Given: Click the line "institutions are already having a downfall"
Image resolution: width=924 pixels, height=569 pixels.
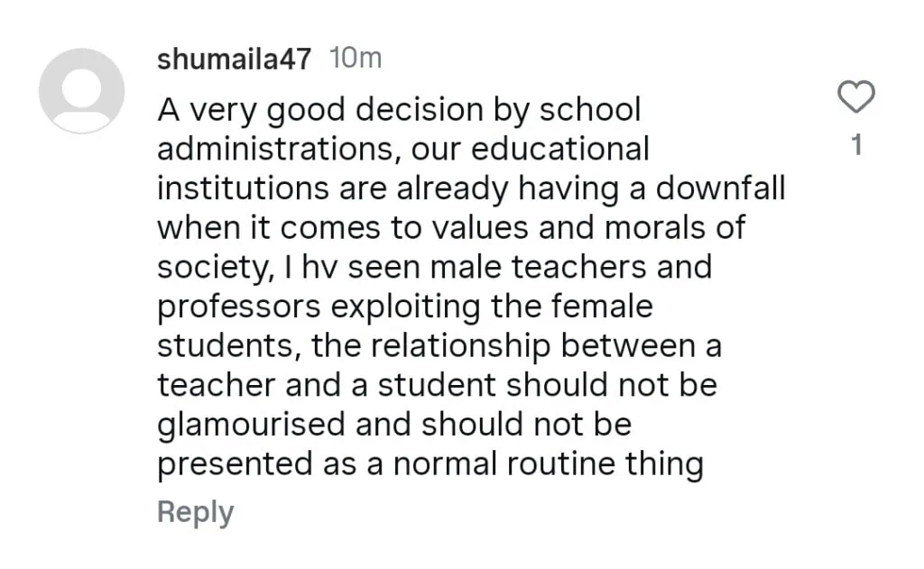Looking at the screenshot, I should (x=471, y=189).
